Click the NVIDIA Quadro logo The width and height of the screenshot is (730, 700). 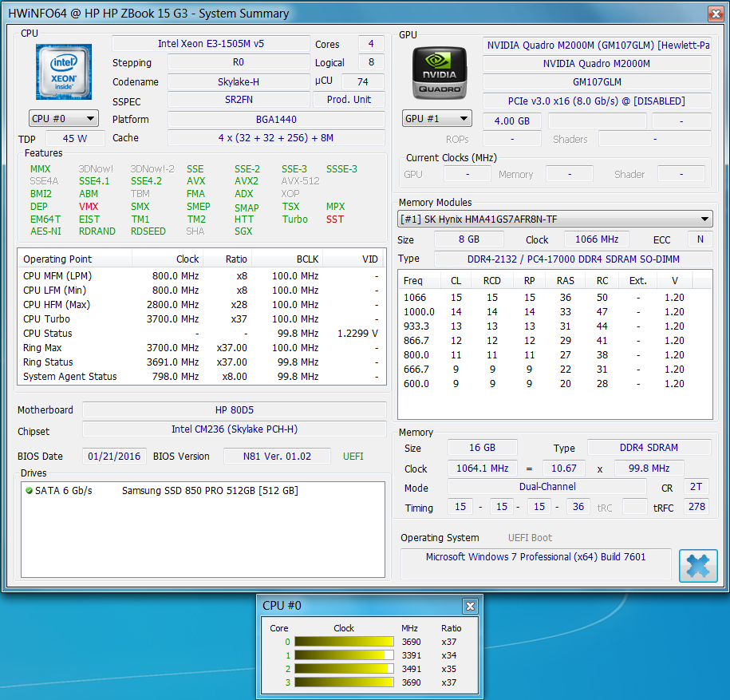[x=439, y=72]
